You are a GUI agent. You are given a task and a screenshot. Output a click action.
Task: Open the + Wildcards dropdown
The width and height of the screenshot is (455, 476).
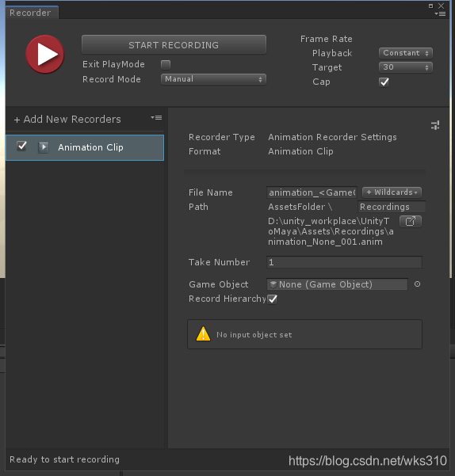(x=392, y=192)
